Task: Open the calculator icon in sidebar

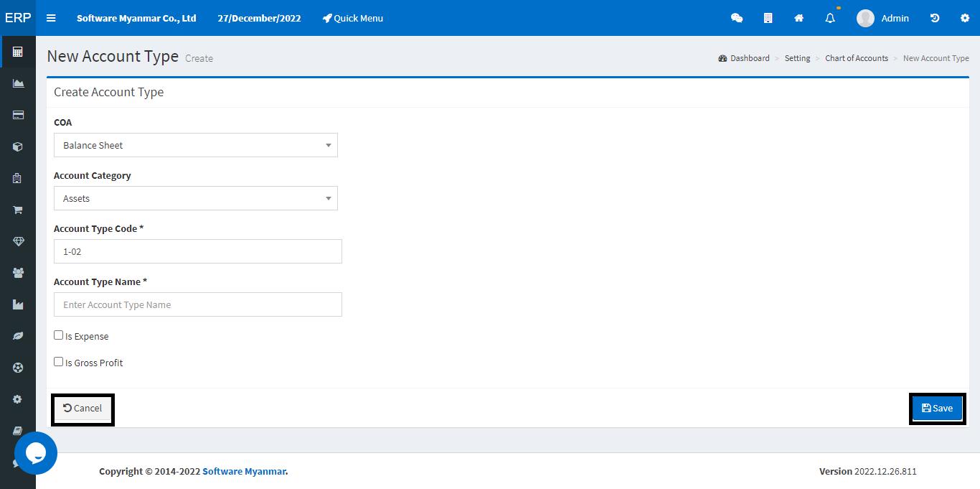Action: 18,52
